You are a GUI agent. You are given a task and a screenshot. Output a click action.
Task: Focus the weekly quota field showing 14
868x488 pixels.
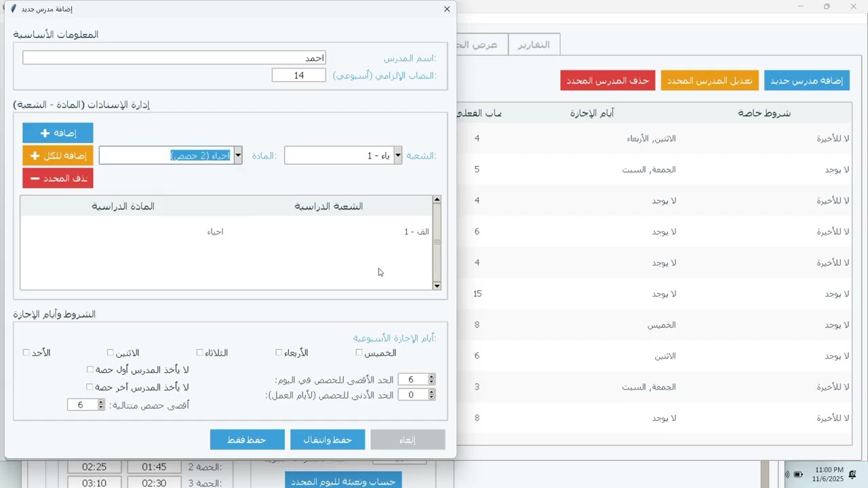(299, 75)
